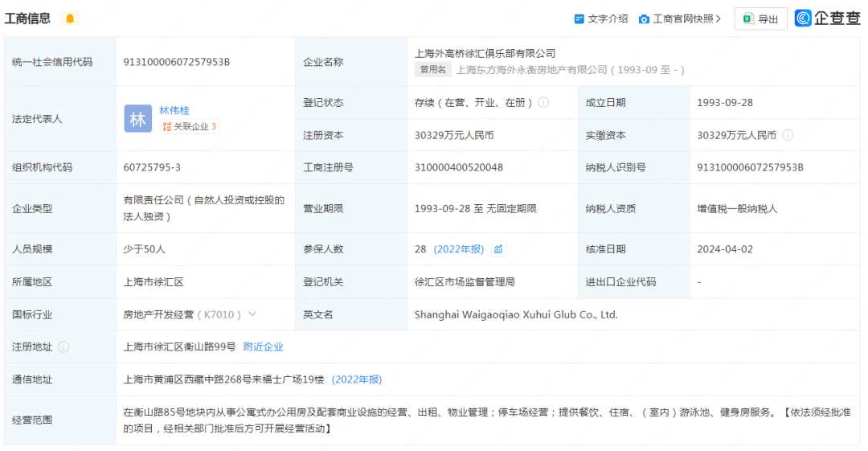Click address 上海市徐汇区衡山路99号
Image resolution: width=868 pixels, height=451 pixels.
pyautogui.click(x=179, y=346)
